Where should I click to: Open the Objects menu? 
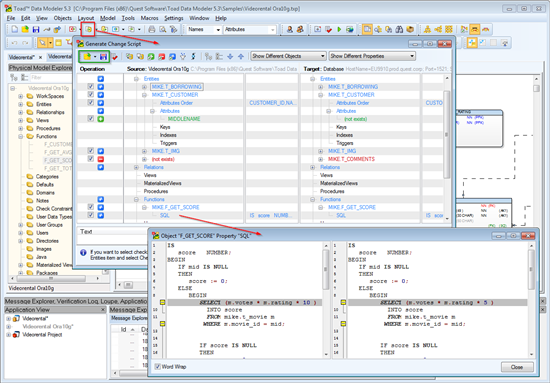pyautogui.click(x=62, y=18)
